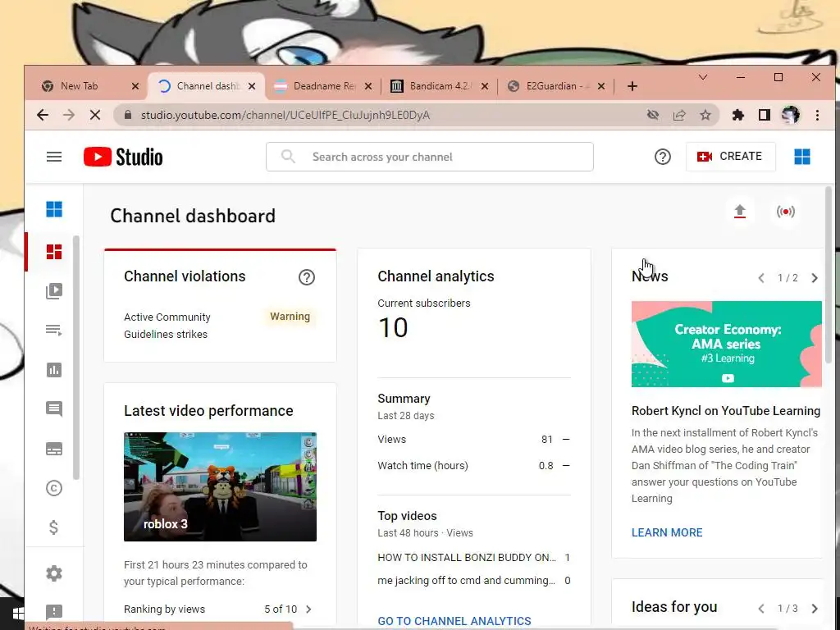Click the Creator Economy AMA news image

pos(727,344)
